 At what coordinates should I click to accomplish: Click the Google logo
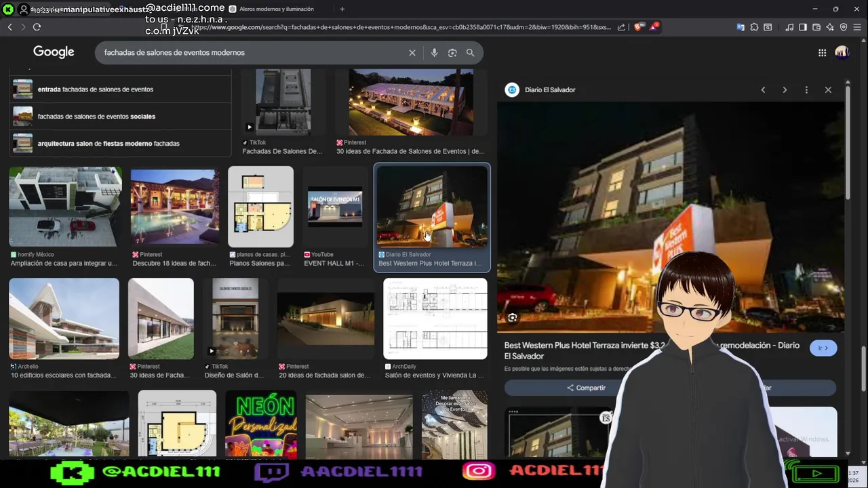pyautogui.click(x=54, y=52)
